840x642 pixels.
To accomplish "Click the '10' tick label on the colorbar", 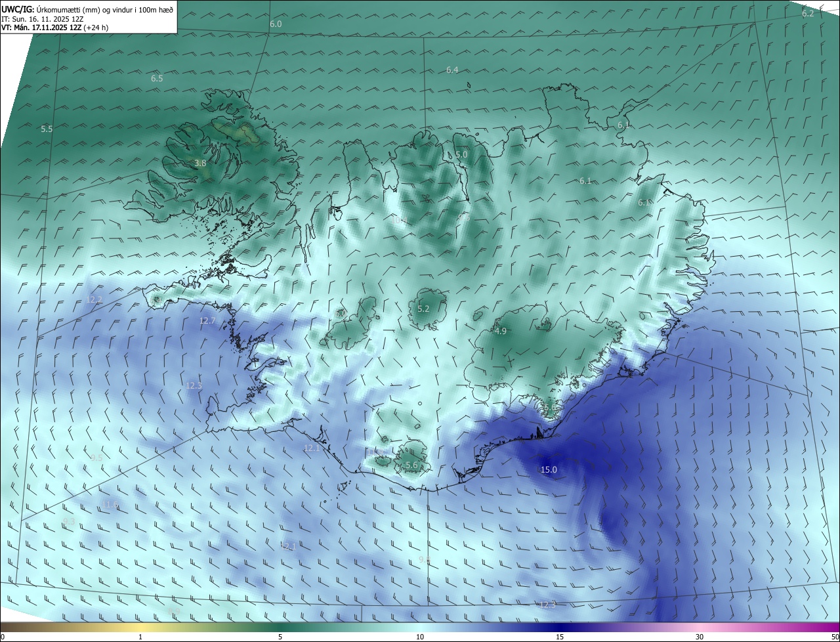I will [420, 637].
